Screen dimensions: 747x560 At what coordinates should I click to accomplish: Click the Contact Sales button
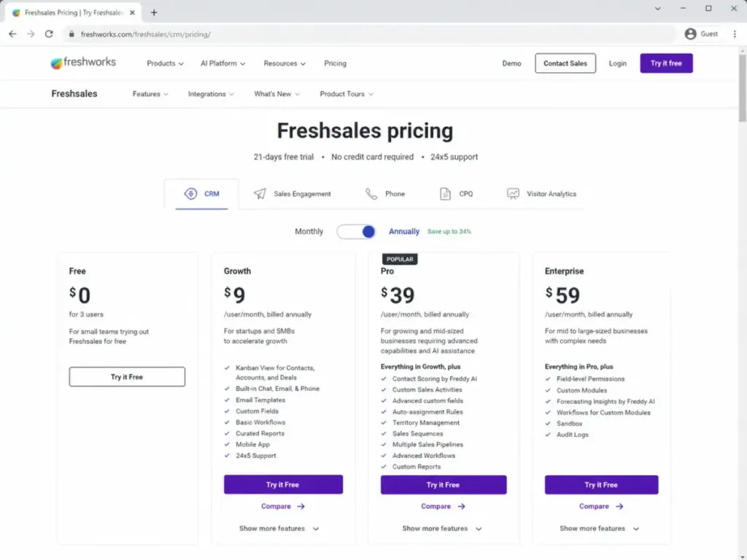tap(565, 63)
